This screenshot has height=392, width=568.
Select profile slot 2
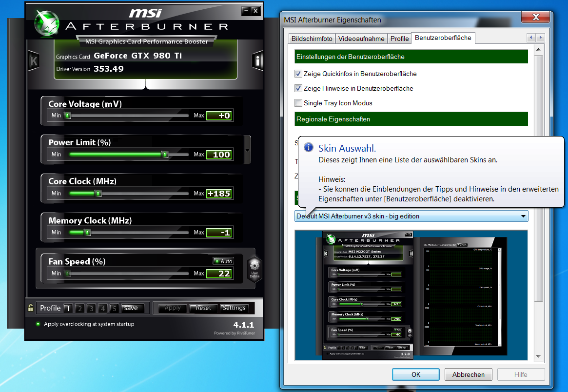coord(80,308)
